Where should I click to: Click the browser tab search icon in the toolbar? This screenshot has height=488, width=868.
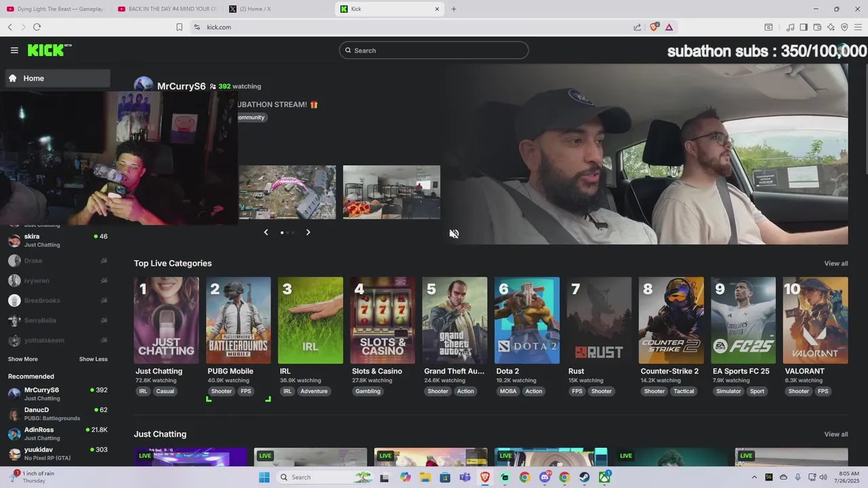(768, 27)
